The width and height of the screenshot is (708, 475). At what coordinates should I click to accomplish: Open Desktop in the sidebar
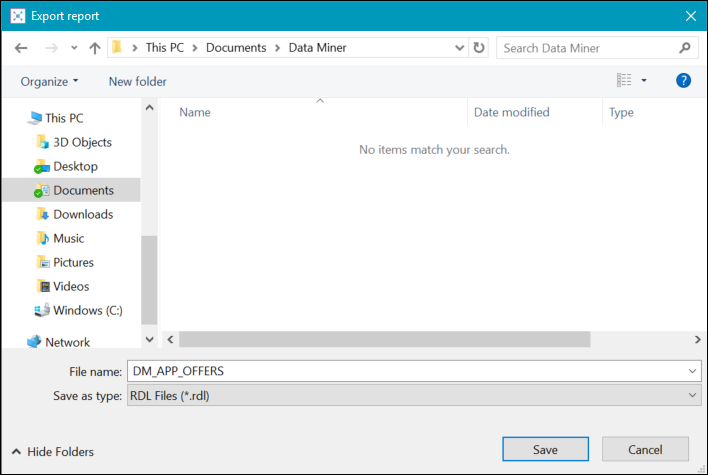click(x=75, y=166)
